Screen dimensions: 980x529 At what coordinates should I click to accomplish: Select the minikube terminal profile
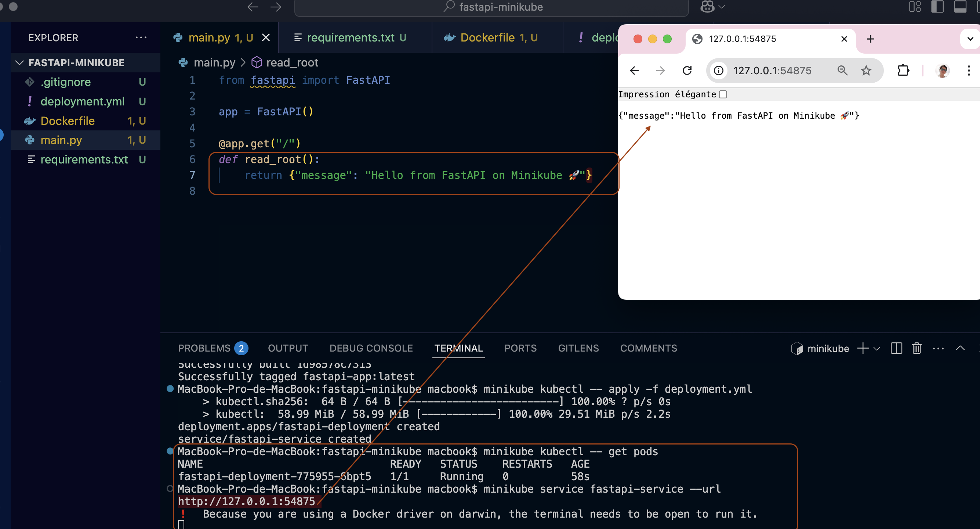[820, 349]
